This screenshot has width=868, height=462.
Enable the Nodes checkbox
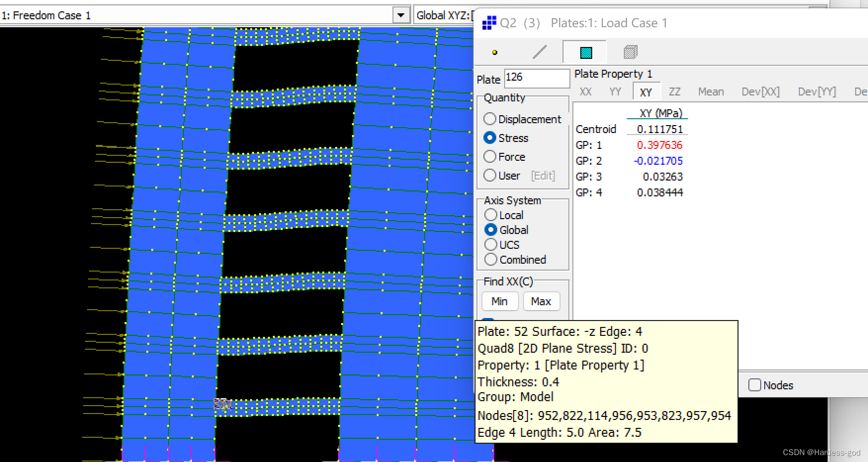[x=755, y=385]
